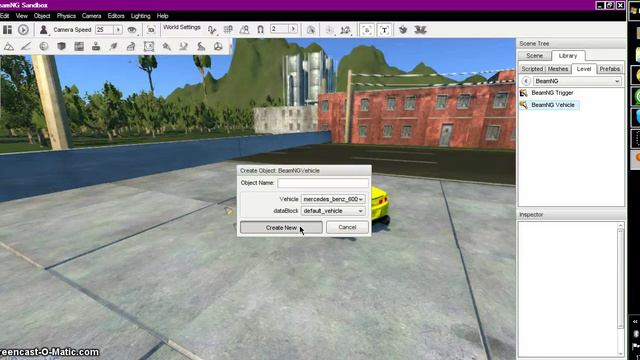Click the snapping curve icon after World Settings
This screenshot has height=360, width=640.
[x=212, y=30]
